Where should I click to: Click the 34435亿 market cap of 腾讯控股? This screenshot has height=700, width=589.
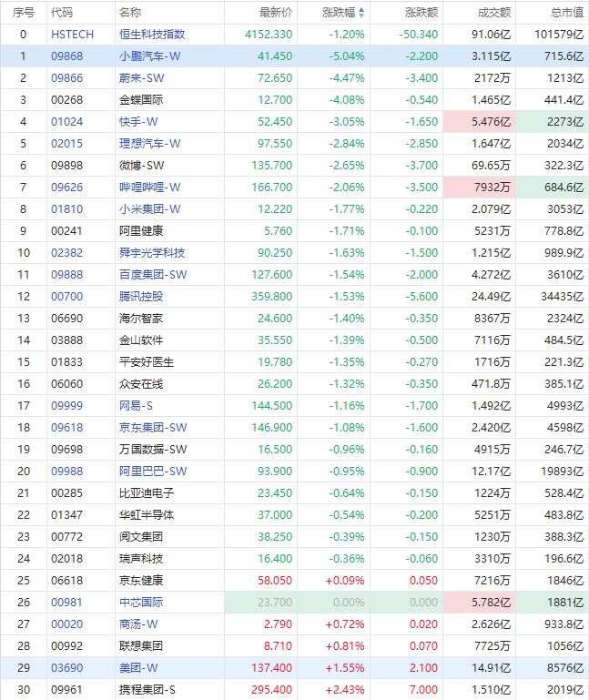pyautogui.click(x=563, y=297)
